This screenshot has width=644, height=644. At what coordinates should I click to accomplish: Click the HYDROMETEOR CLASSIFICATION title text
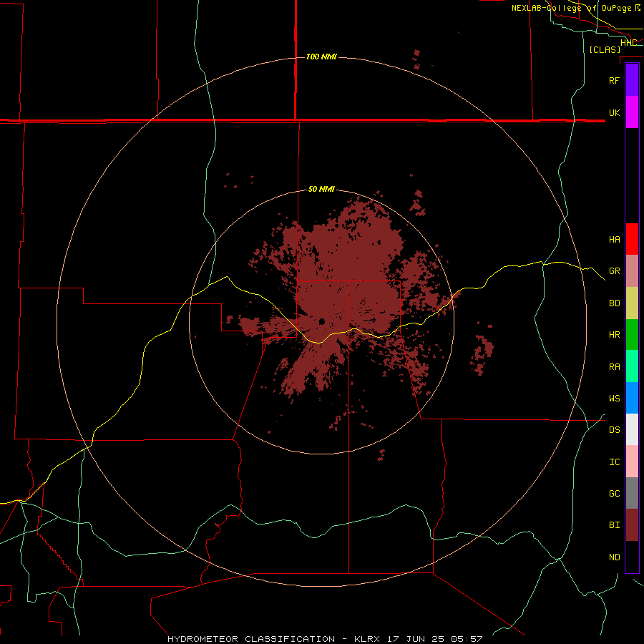[x=251, y=639]
